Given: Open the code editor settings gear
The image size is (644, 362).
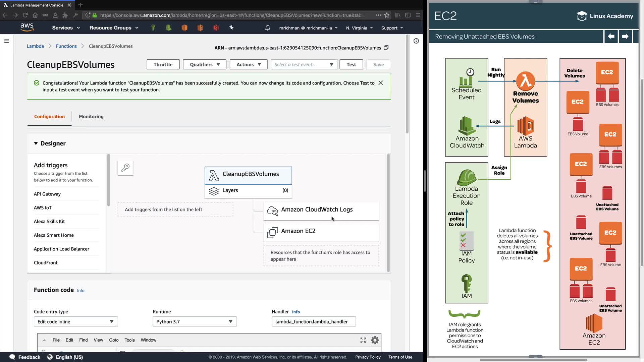Looking at the screenshot, I should pyautogui.click(x=375, y=340).
